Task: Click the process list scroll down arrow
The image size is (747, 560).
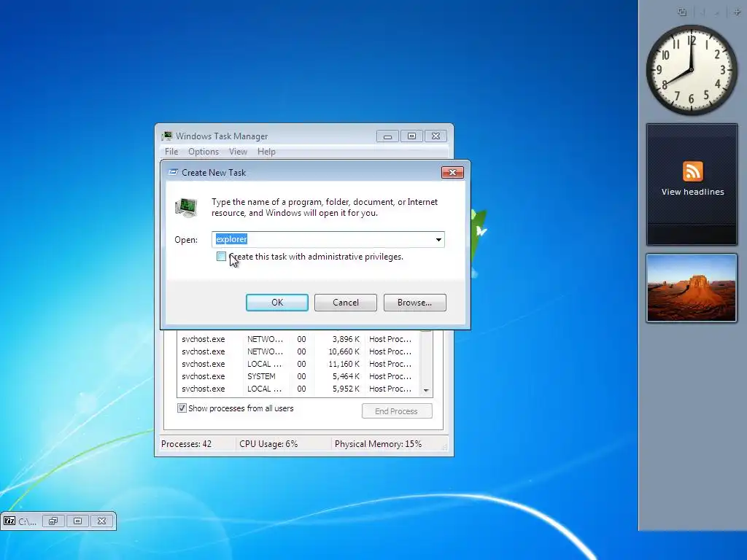Action: pos(426,391)
